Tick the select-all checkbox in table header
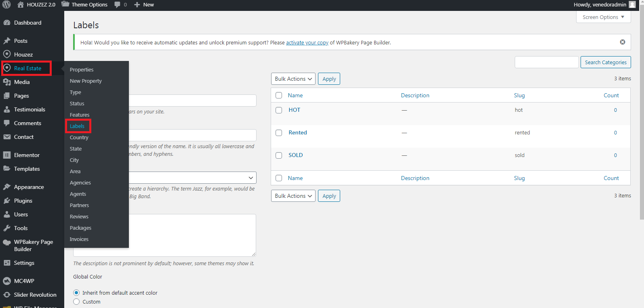Screen dimensions: 644x308 (279, 95)
